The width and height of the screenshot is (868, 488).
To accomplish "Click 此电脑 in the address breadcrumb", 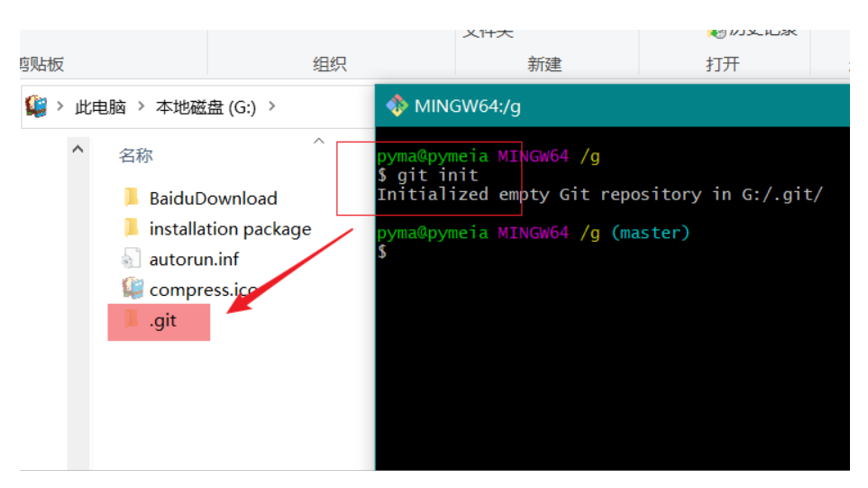I will click(100, 107).
